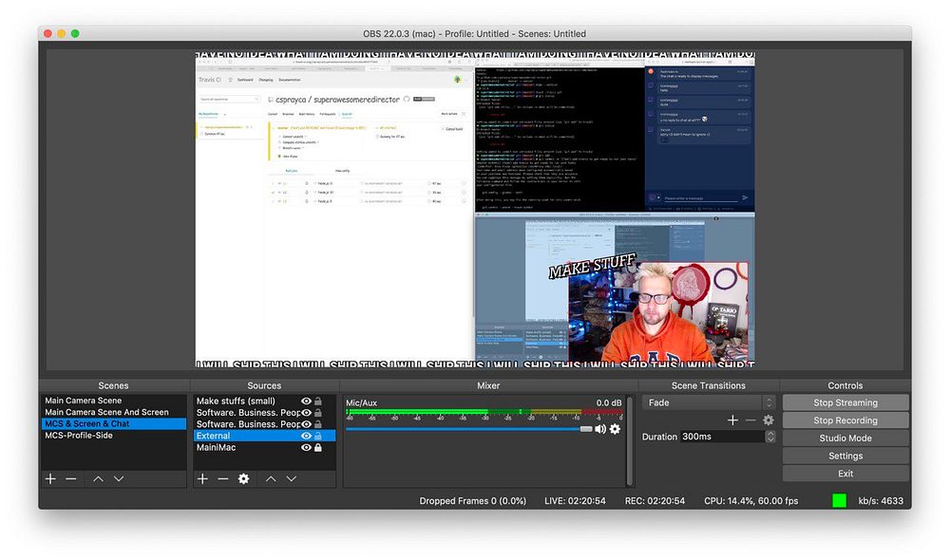The width and height of the screenshot is (950, 560).
Task: Move selected scene up in the Scenes list
Action: tap(98, 479)
